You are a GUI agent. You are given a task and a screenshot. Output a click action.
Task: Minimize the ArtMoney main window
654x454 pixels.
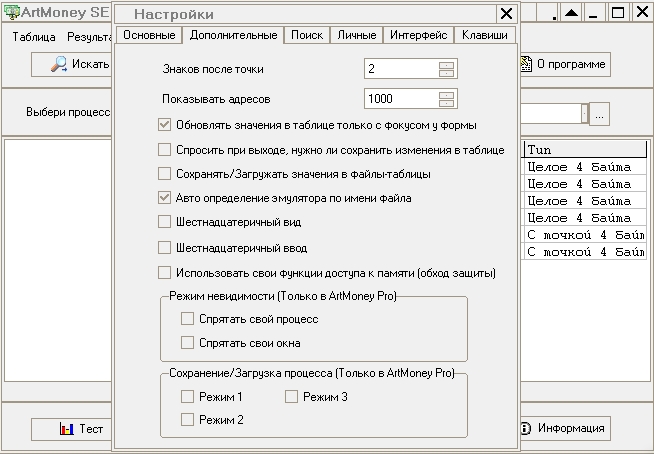(594, 13)
